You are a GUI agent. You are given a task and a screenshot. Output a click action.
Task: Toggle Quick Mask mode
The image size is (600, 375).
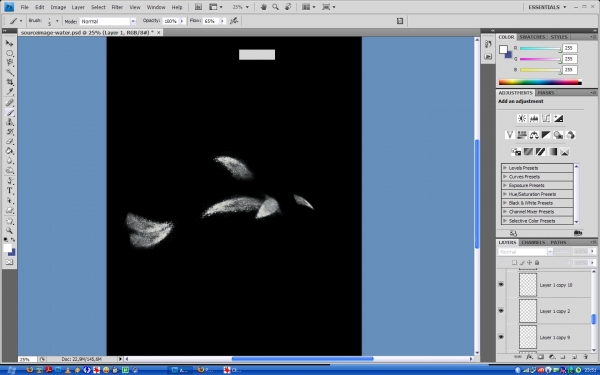[10, 262]
